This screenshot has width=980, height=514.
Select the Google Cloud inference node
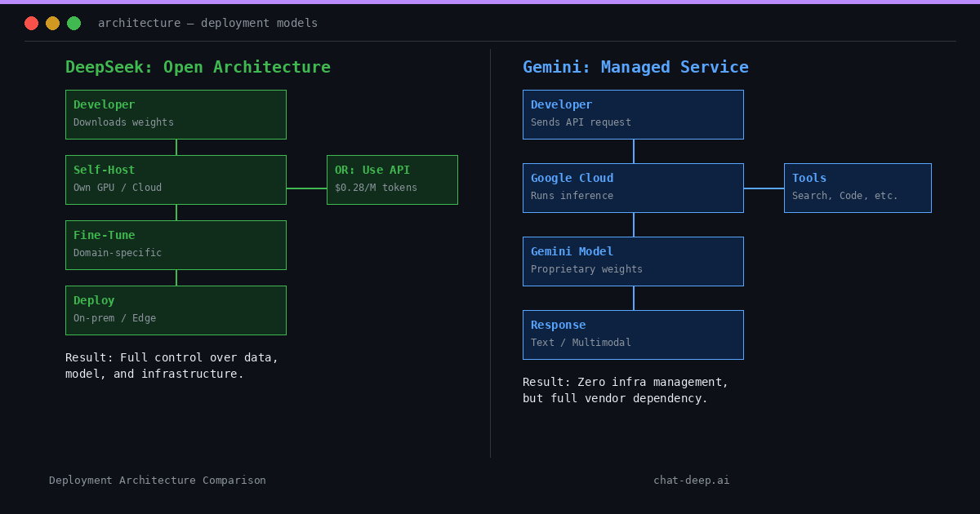point(633,188)
